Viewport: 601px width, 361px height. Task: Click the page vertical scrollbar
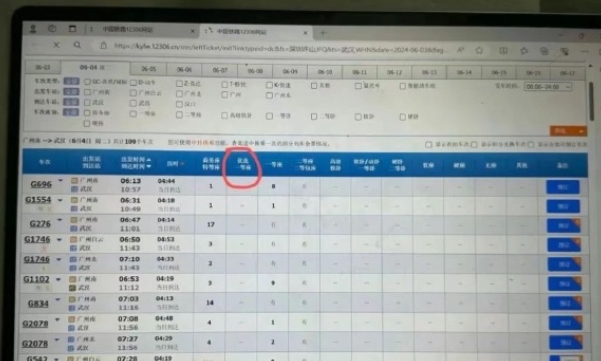tap(592, 102)
